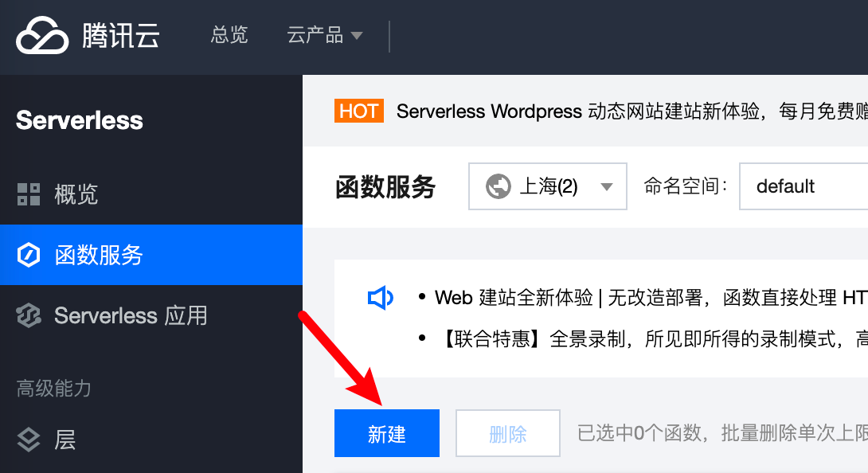Open the 【联合特惠】全景录制 notice
868x473 pixels.
653,338
